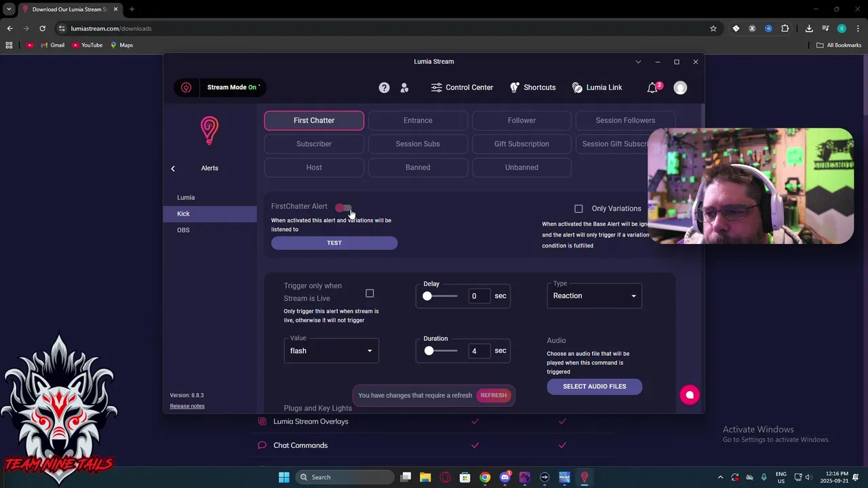Select the Banned alert tab

point(418,167)
